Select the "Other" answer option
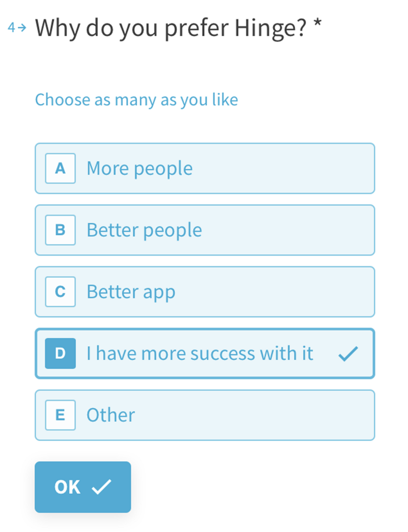408x532 pixels. [204, 415]
